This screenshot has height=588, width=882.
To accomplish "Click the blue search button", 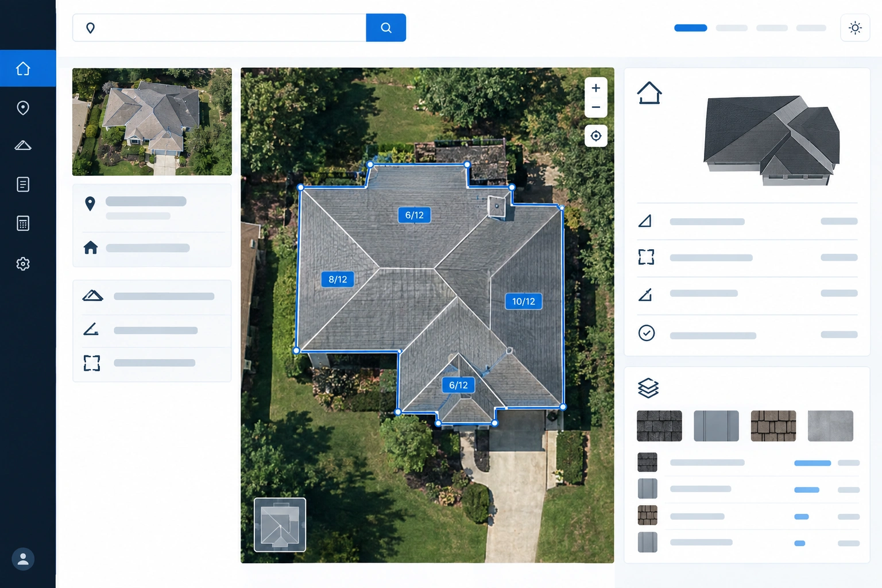I will pyautogui.click(x=386, y=28).
